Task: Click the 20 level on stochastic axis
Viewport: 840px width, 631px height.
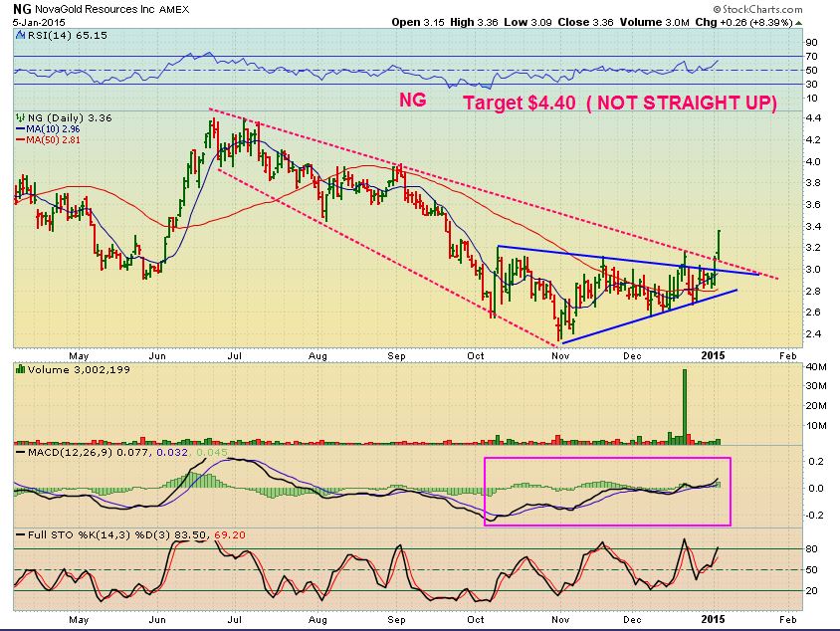Action: click(811, 591)
